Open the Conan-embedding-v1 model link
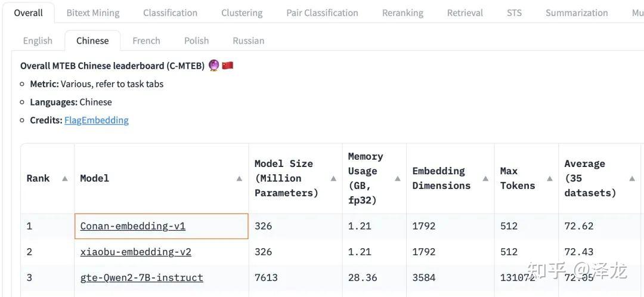The image size is (644, 297). coord(133,226)
